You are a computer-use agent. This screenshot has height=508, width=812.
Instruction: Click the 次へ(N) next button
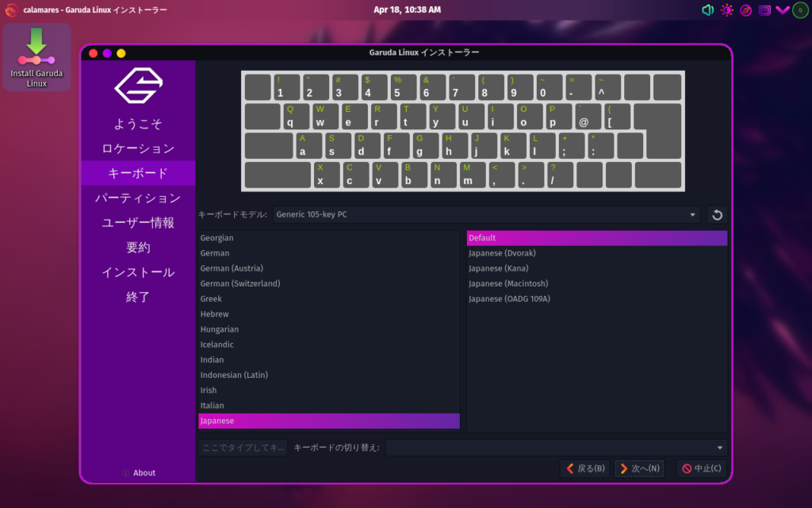pos(639,468)
